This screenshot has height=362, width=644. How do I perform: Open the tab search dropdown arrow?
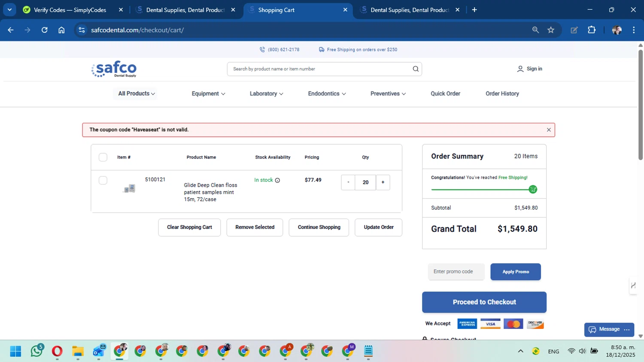9,9
